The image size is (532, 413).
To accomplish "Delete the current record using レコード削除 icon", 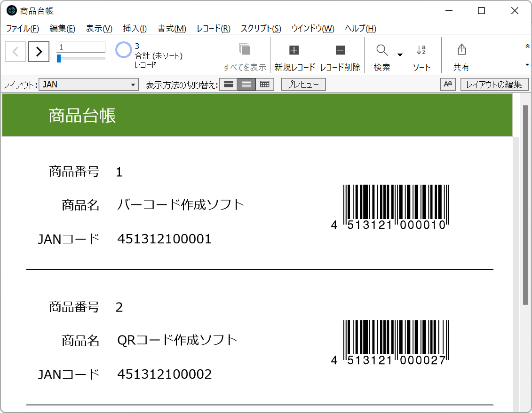I will click(x=340, y=49).
